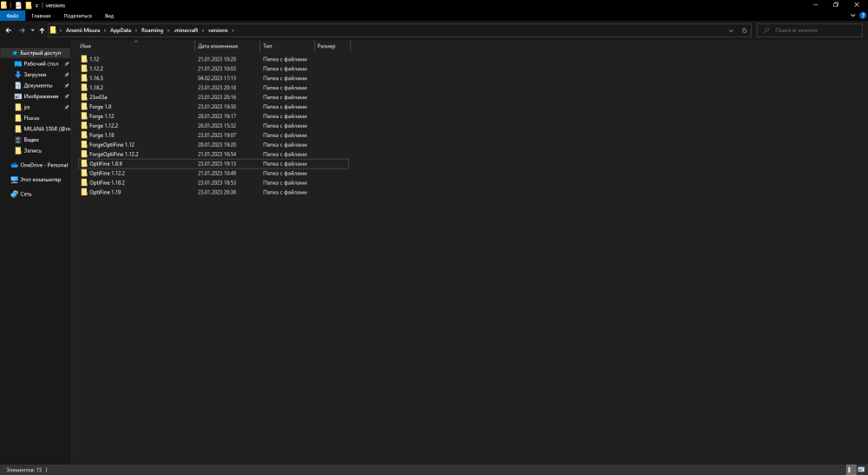Click the AppData breadcrumb
This screenshot has width=868, height=475.
pos(121,30)
